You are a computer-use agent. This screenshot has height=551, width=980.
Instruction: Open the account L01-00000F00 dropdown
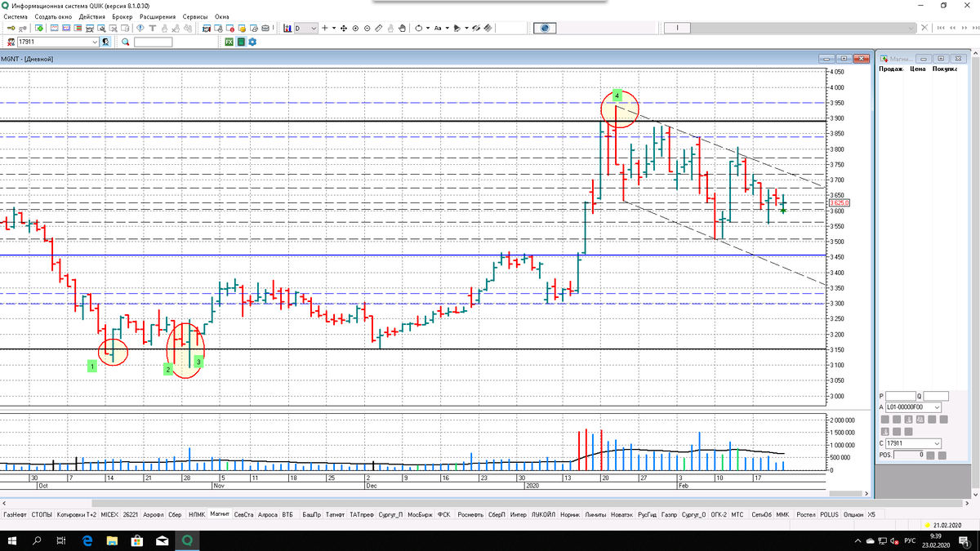click(913, 407)
